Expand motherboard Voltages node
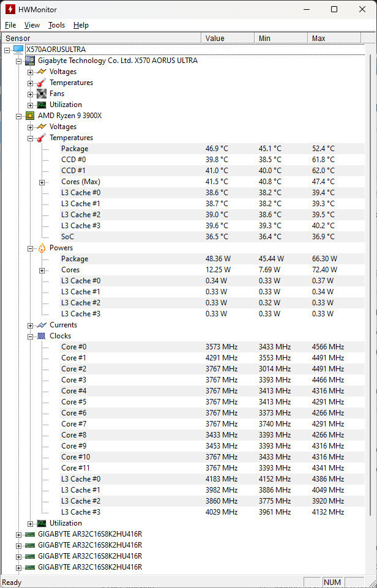This screenshot has height=588, width=377. [31, 72]
